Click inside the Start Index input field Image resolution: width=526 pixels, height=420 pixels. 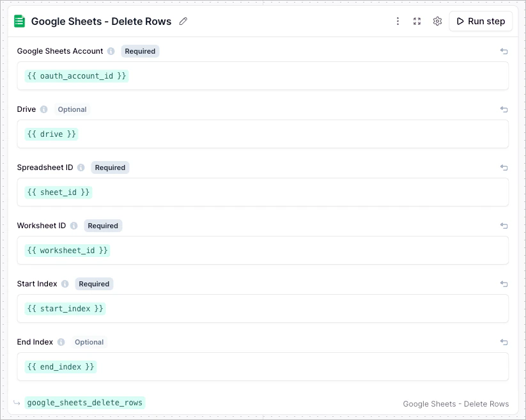[x=256, y=308]
